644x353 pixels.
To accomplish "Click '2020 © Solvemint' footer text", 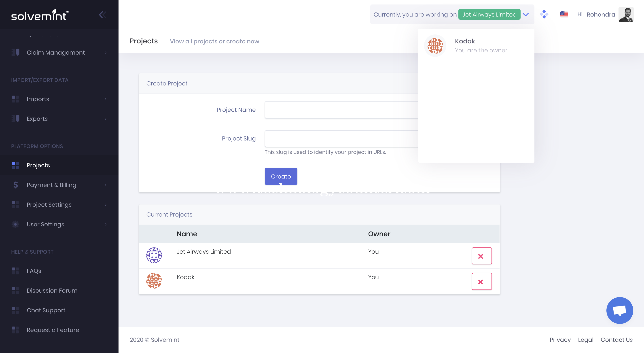I will tap(154, 340).
